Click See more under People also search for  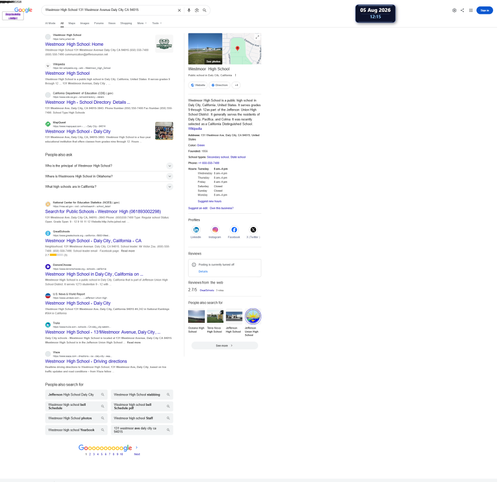click(x=224, y=346)
